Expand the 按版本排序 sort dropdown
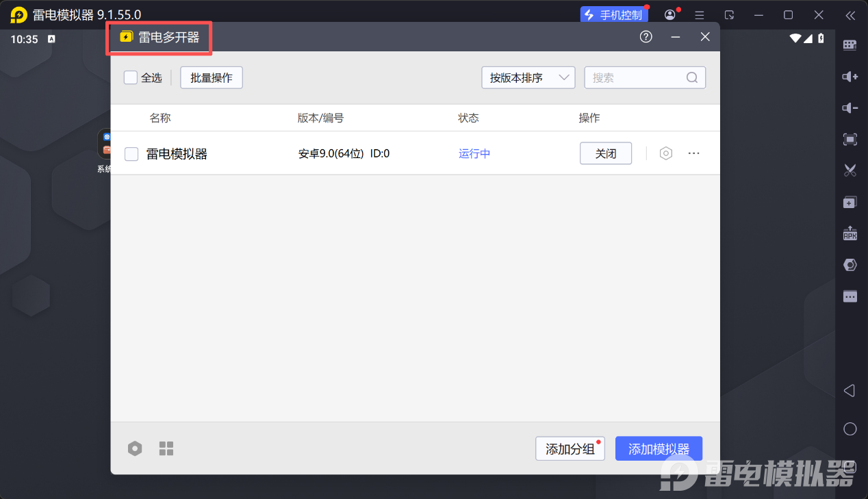868x499 pixels. click(x=528, y=77)
